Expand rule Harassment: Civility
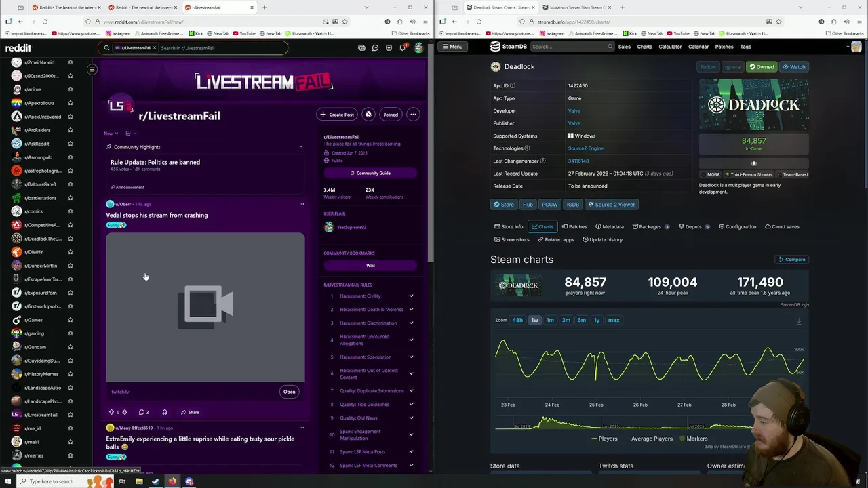868x488 pixels. tap(411, 296)
